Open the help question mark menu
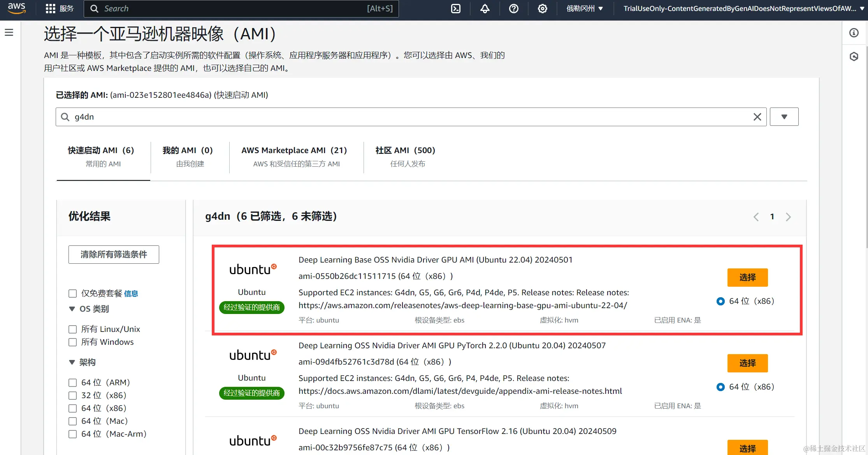 point(514,9)
